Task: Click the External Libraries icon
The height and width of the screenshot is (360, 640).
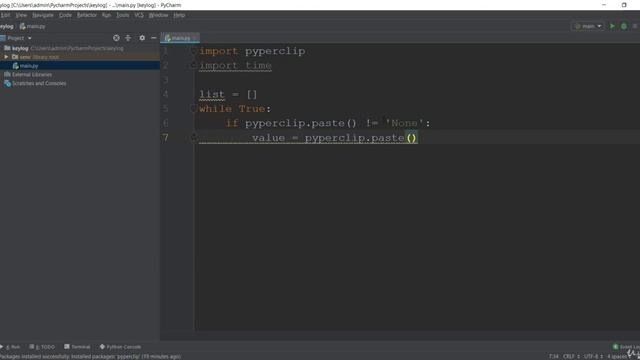Action: tap(7, 75)
